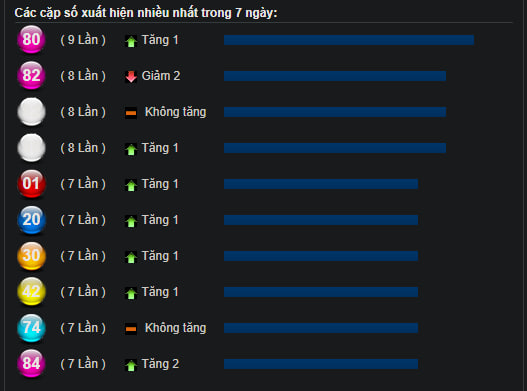The height and width of the screenshot is (391, 527).
Task: Click the blank white ball beside Không tăng
Action: coord(31,112)
